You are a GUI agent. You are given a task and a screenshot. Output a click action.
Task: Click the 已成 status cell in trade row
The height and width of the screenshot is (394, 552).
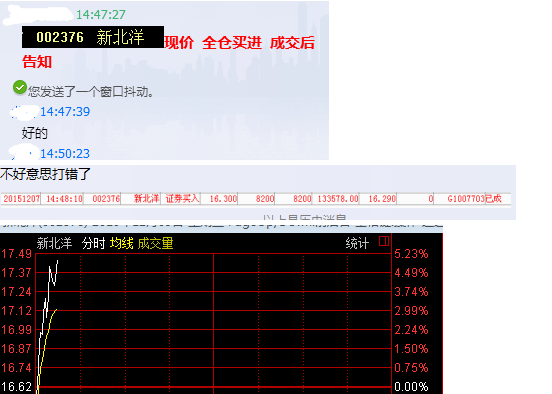point(493,199)
